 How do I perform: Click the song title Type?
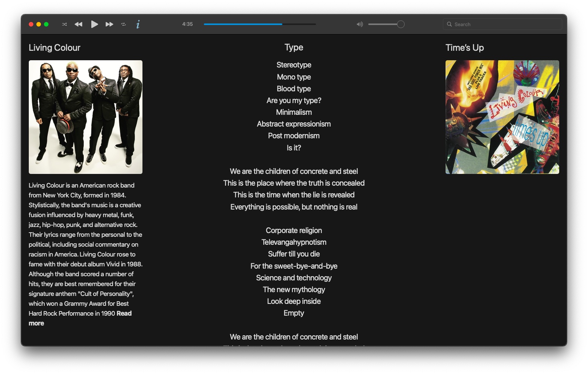294,47
